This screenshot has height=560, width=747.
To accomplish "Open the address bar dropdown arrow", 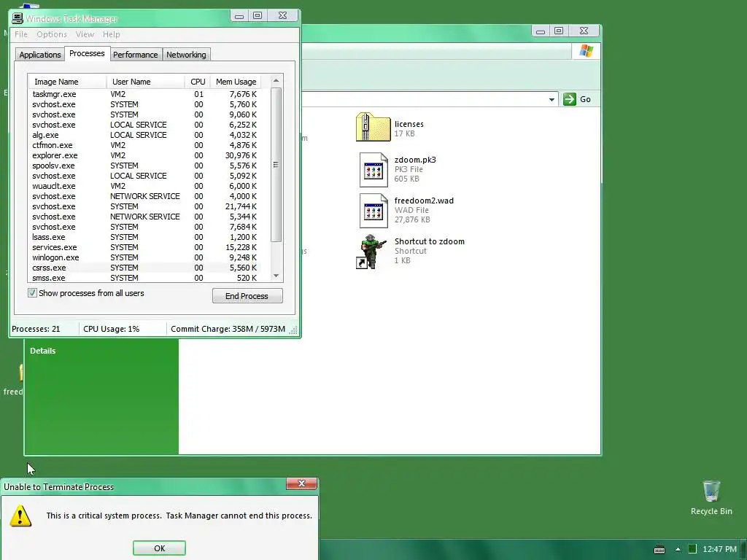I will point(551,99).
